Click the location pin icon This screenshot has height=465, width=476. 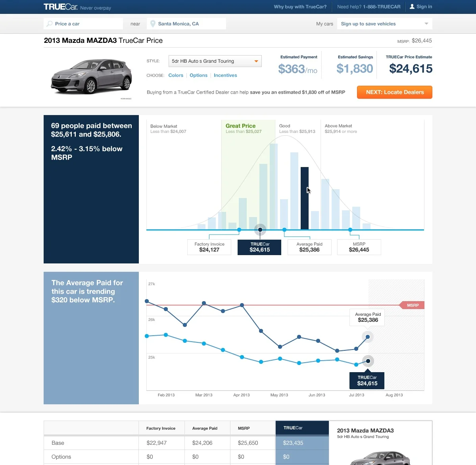pos(153,24)
